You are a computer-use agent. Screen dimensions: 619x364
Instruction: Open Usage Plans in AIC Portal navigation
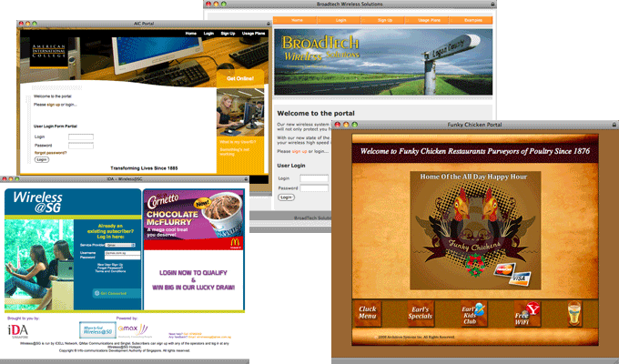click(253, 34)
